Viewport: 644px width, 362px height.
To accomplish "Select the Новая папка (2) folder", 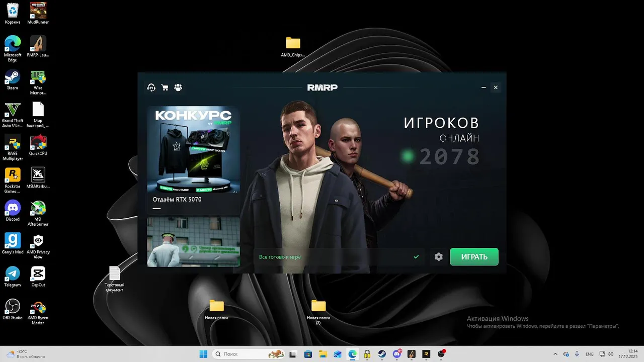I will point(318,312).
